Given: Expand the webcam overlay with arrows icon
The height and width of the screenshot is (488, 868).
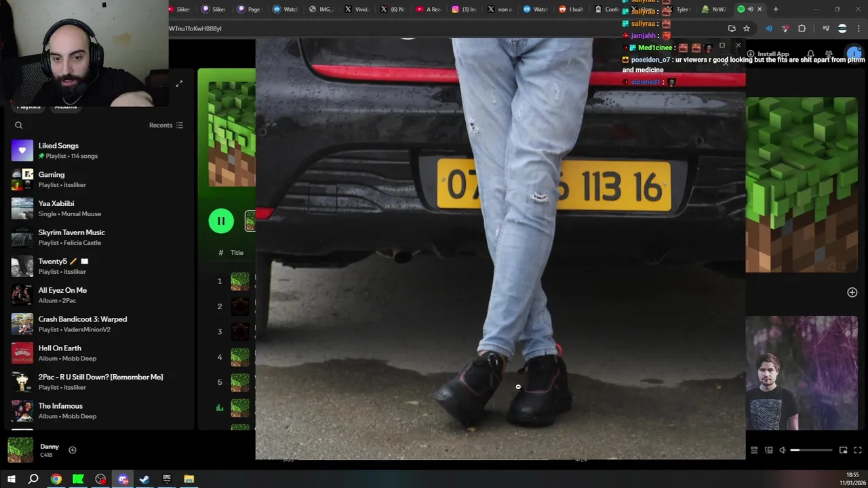Looking at the screenshot, I should (179, 83).
